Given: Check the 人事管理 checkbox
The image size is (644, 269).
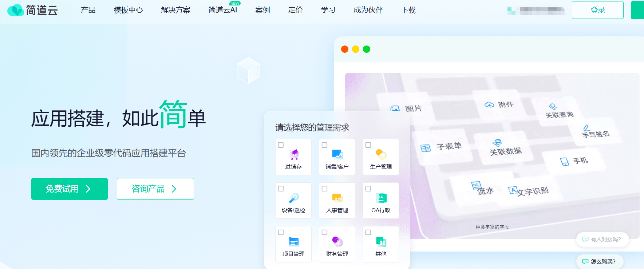Looking at the screenshot, I should point(324,189).
